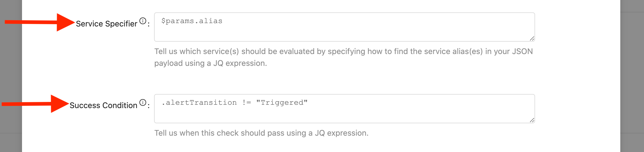This screenshot has width=644, height=152.
Task: Grab the Service Specifier textarea resize handle
Action: click(x=532, y=39)
